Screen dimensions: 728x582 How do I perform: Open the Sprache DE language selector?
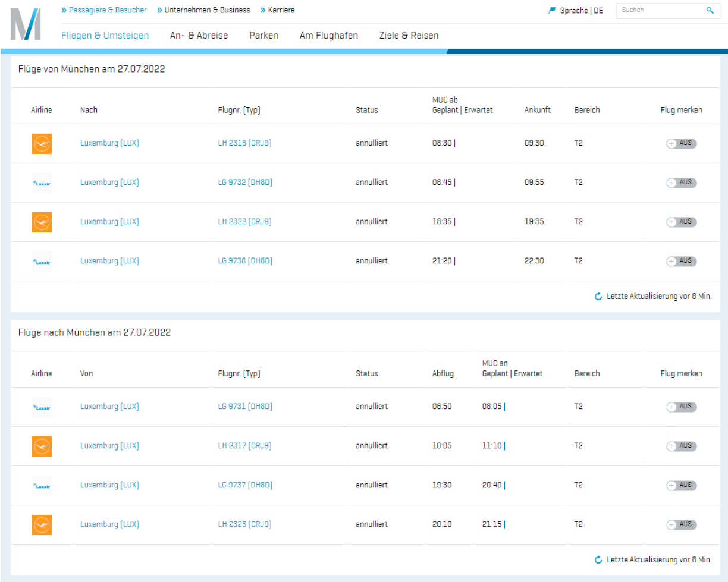pos(580,11)
